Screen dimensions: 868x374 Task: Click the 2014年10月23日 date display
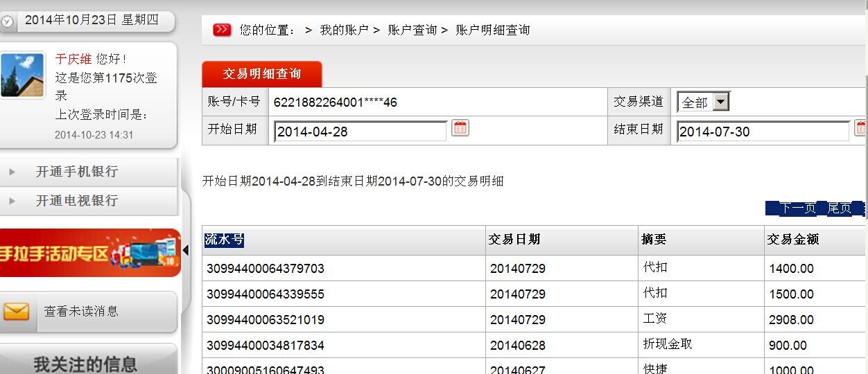tap(92, 20)
